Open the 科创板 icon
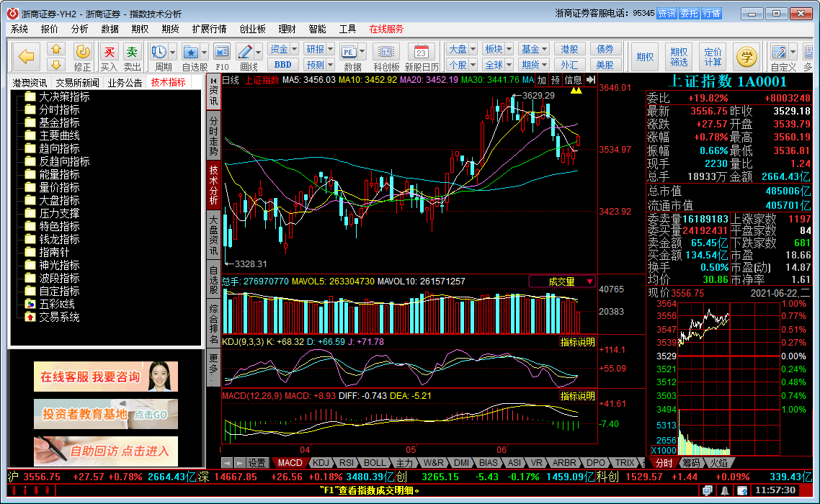This screenshot has width=820, height=504. pyautogui.click(x=386, y=52)
